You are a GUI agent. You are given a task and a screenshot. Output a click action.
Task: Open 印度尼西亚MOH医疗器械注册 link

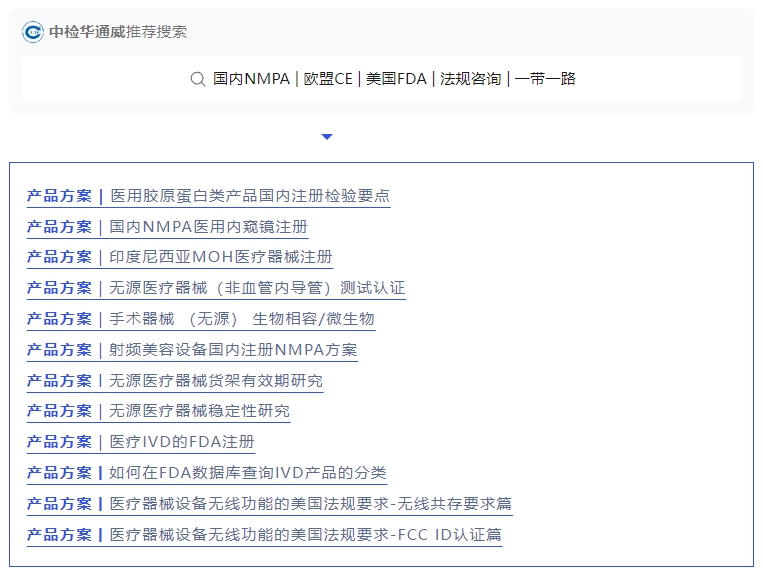pyautogui.click(x=220, y=257)
